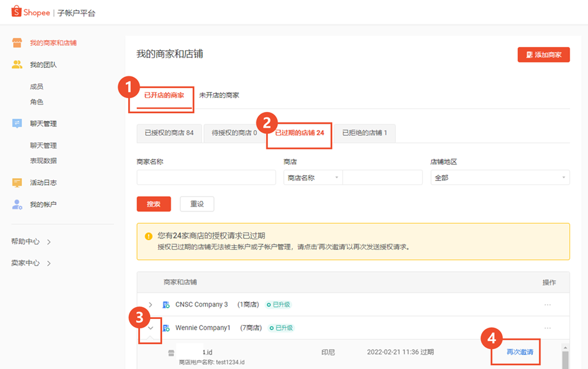
Task: Open the 已拒绝的店铺 1 tab
Action: [x=365, y=133]
